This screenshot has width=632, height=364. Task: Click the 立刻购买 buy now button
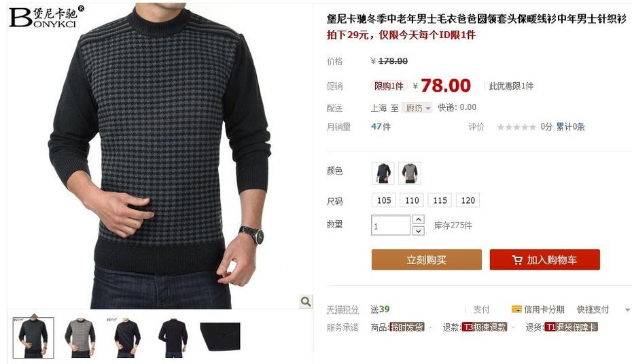427,259
